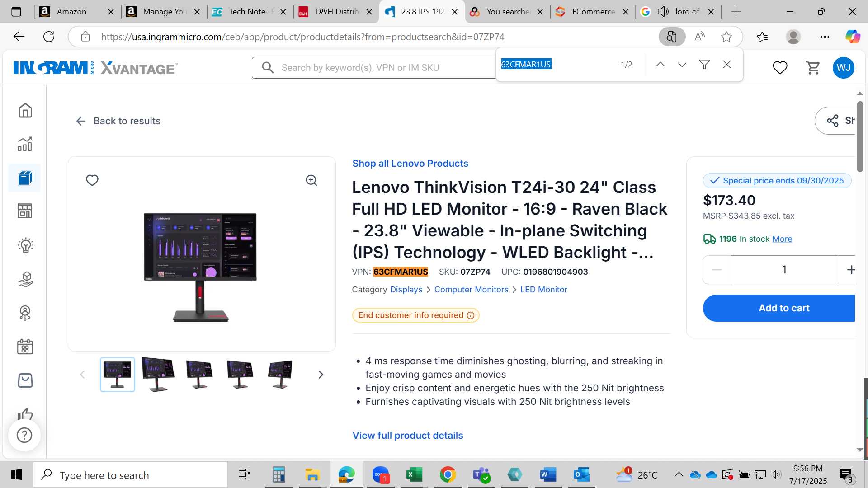Open a new browser tab
Viewport: 868px width, 488px height.
tap(736, 12)
